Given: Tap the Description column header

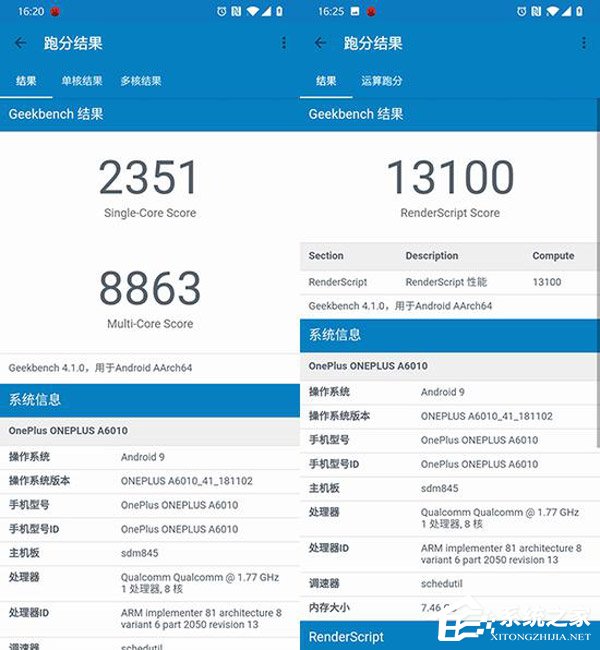Looking at the screenshot, I should [432, 256].
